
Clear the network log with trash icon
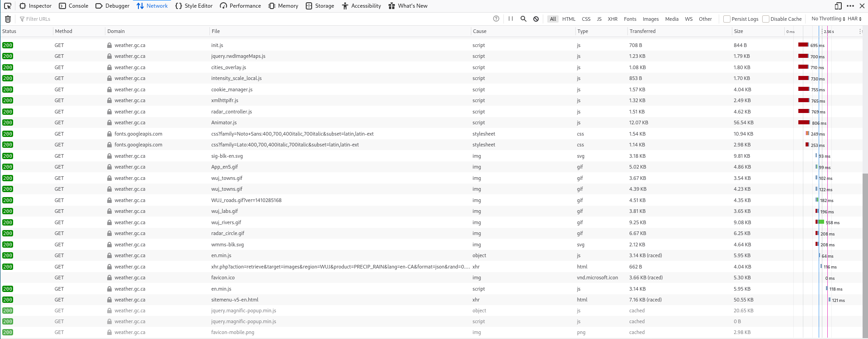[8, 19]
